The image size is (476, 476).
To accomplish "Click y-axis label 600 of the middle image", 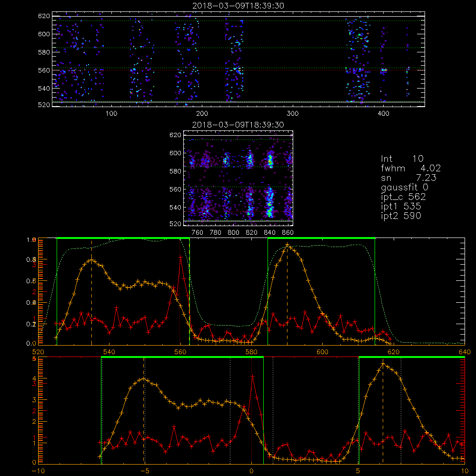I will (x=175, y=153).
